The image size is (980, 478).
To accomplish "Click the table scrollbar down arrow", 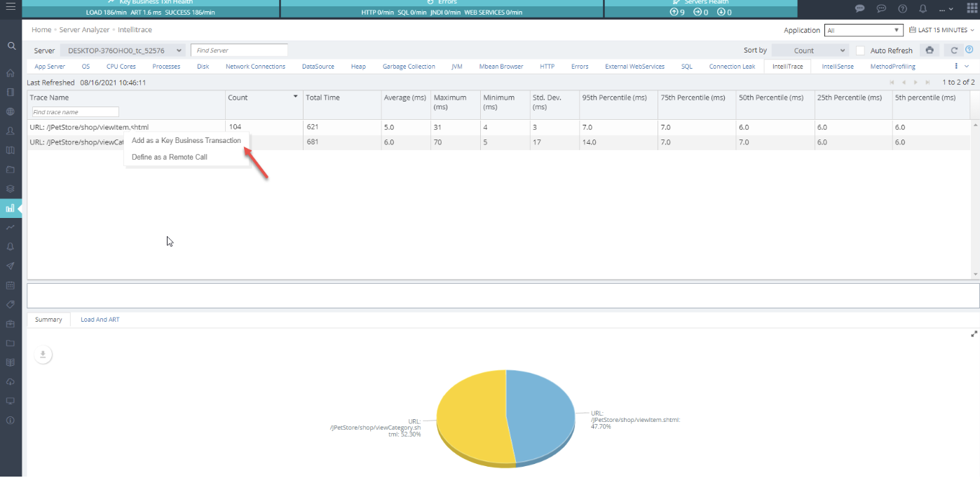I will coord(975,274).
